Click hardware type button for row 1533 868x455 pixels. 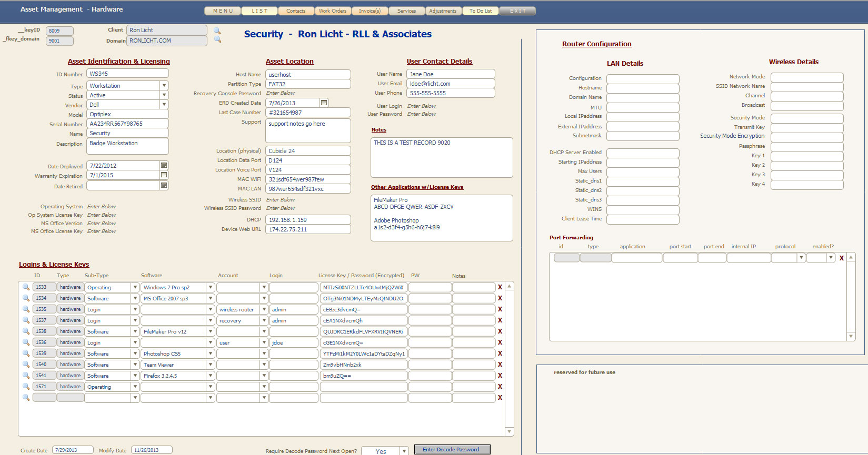(70, 287)
